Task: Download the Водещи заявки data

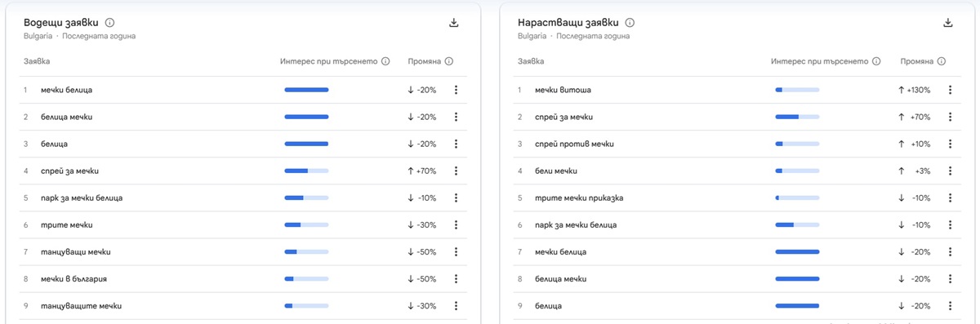Action: (x=454, y=23)
